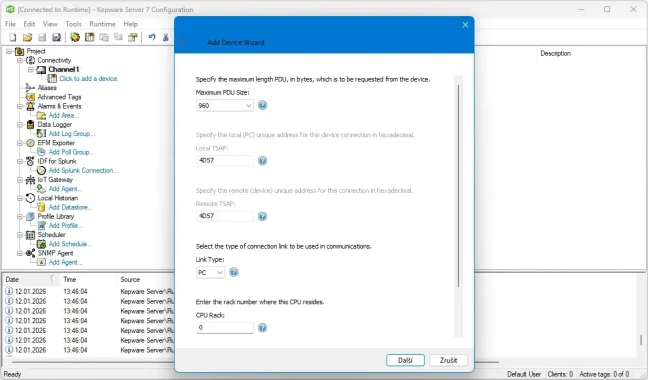Open the Runtime menu

(x=102, y=24)
